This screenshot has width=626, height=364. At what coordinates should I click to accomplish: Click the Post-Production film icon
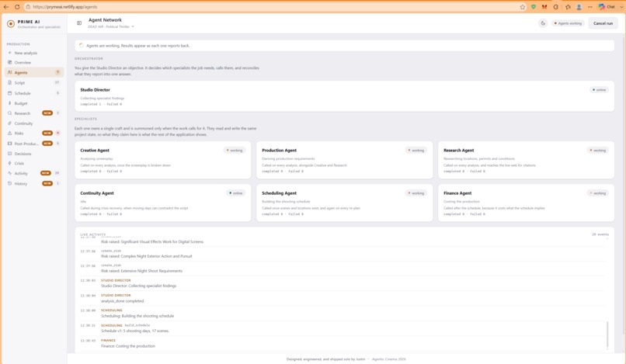point(9,144)
